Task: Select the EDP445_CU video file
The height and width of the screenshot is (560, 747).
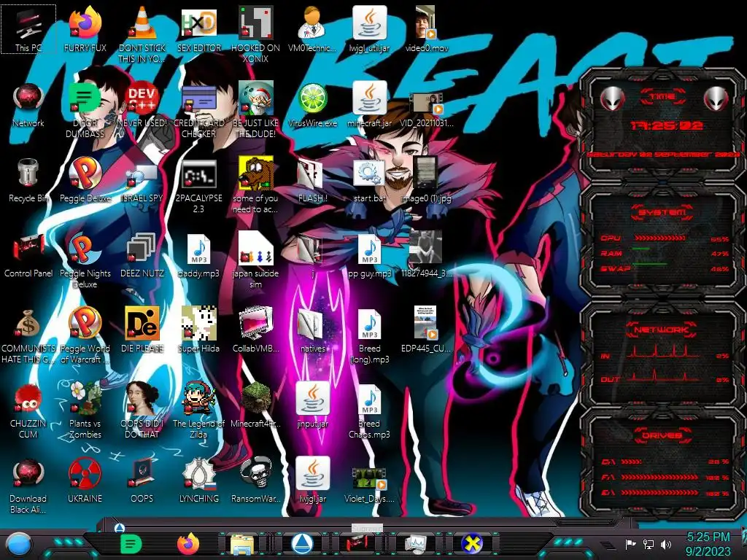Action: click(x=426, y=330)
